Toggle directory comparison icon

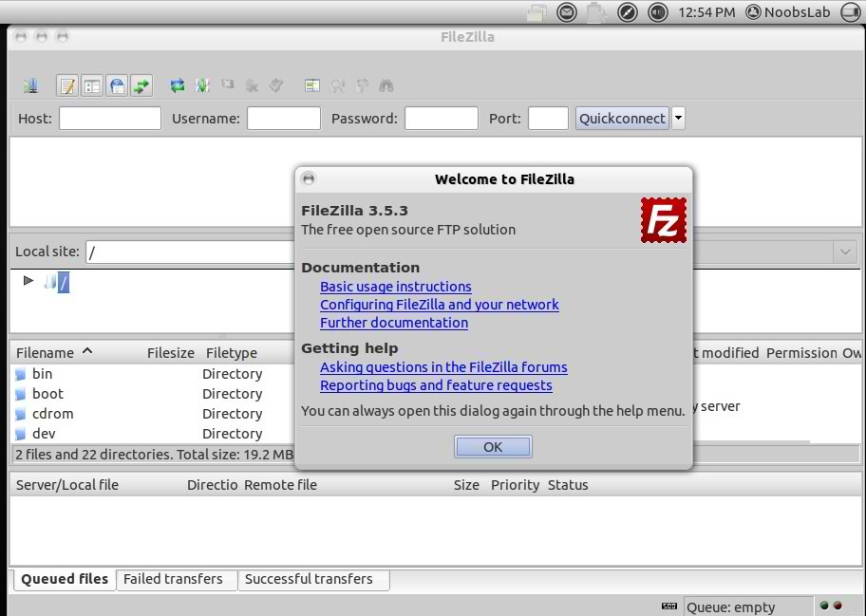337,85
